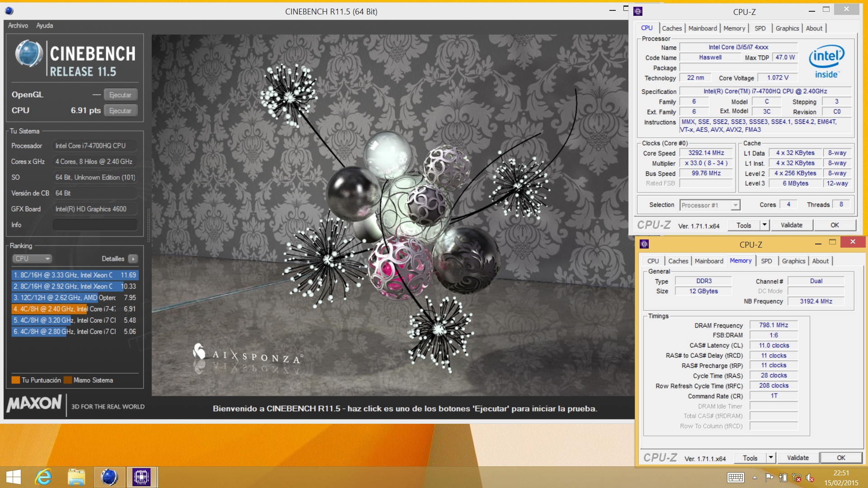Select CPU tab in bottom CPU-Z
The height and width of the screenshot is (488, 868).
pos(653,261)
